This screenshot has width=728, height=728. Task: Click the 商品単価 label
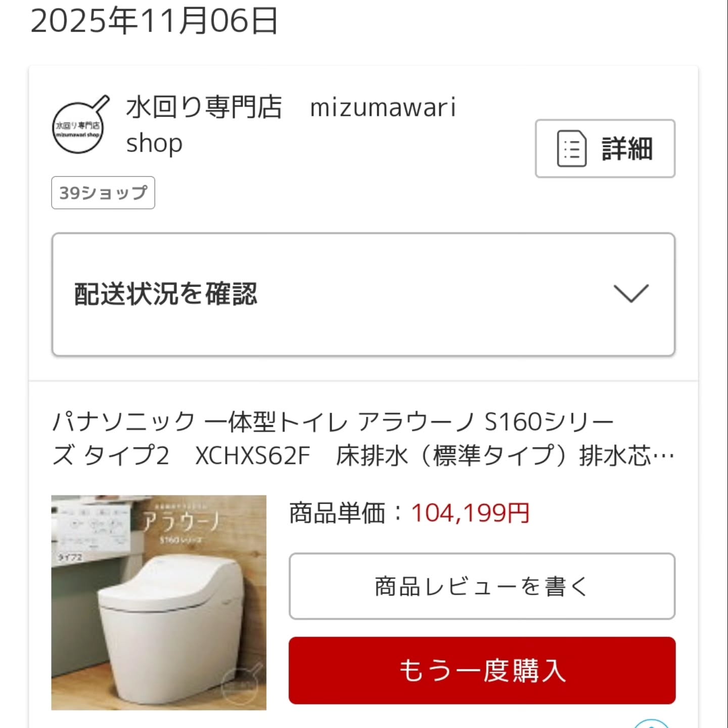tap(337, 513)
